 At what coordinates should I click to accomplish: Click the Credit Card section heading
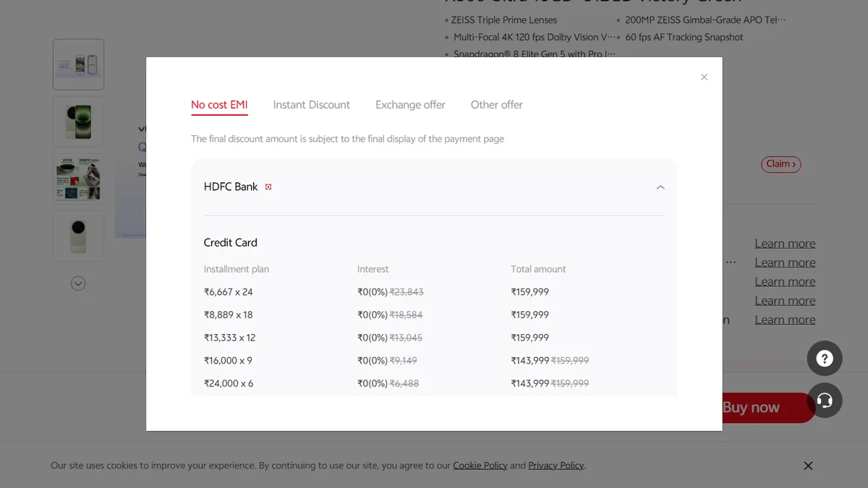[x=231, y=243]
